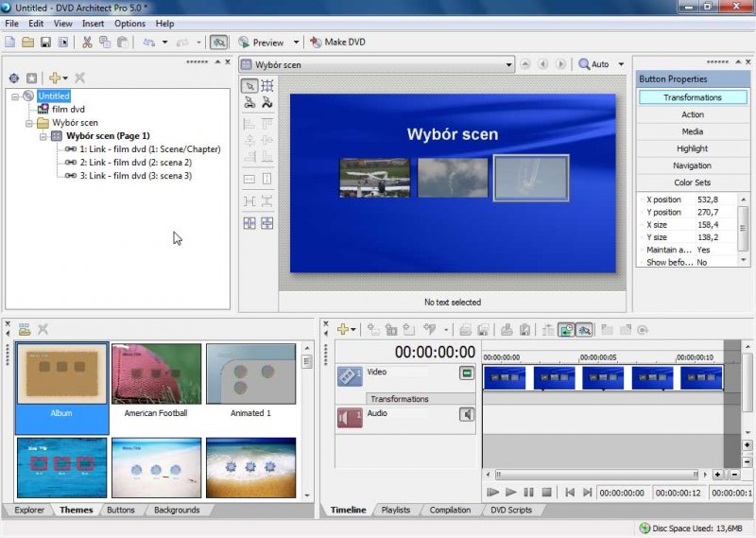756x538 pixels.
Task: Mute the Audio track speaker toggle
Action: 467,414
